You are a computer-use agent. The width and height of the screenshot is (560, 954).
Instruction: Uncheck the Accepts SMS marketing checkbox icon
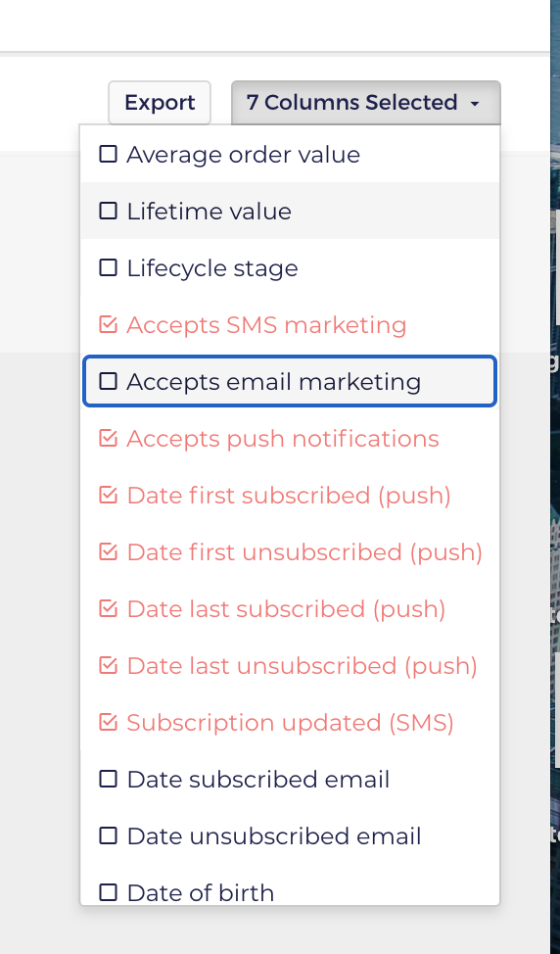click(x=108, y=325)
